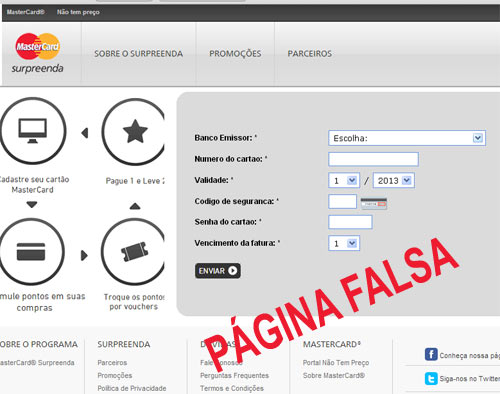Screen dimensions: 500x394
Task: Click the Facebook icon
Action: pos(431,354)
